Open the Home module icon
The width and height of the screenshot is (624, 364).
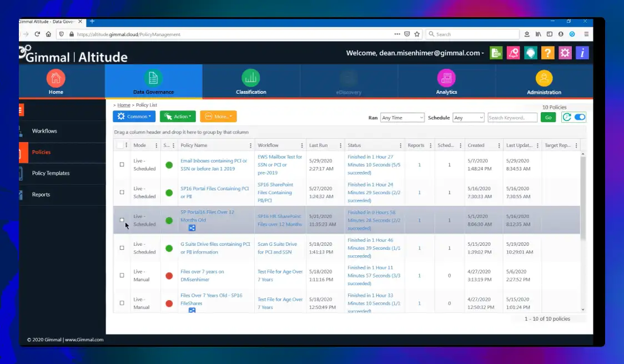coord(56,78)
